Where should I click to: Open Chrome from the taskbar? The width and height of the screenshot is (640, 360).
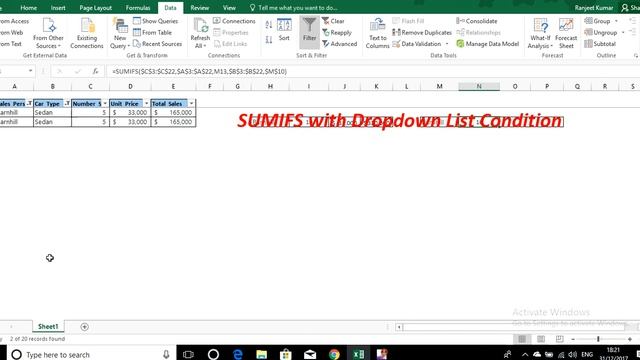pos(334,354)
